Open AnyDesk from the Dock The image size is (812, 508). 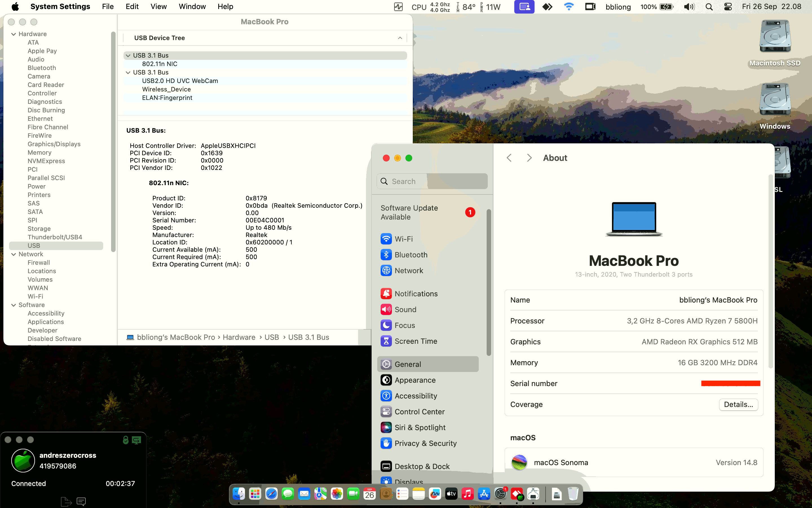pyautogui.click(x=517, y=494)
